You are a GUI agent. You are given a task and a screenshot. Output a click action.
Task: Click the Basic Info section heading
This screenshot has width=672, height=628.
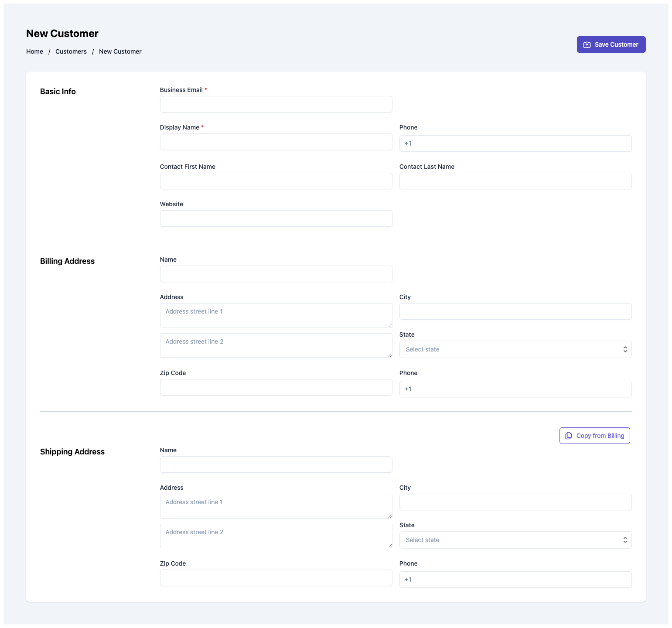click(x=58, y=92)
